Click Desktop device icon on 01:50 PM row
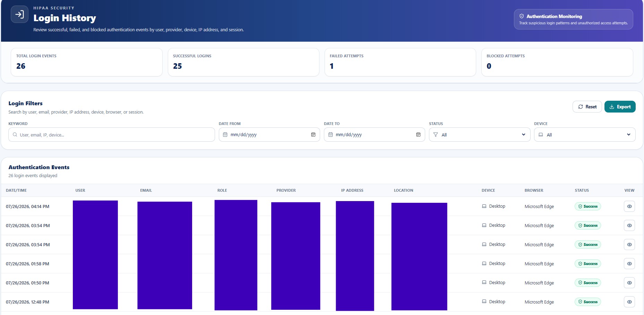Screen dimensions: 644x315 (484, 283)
